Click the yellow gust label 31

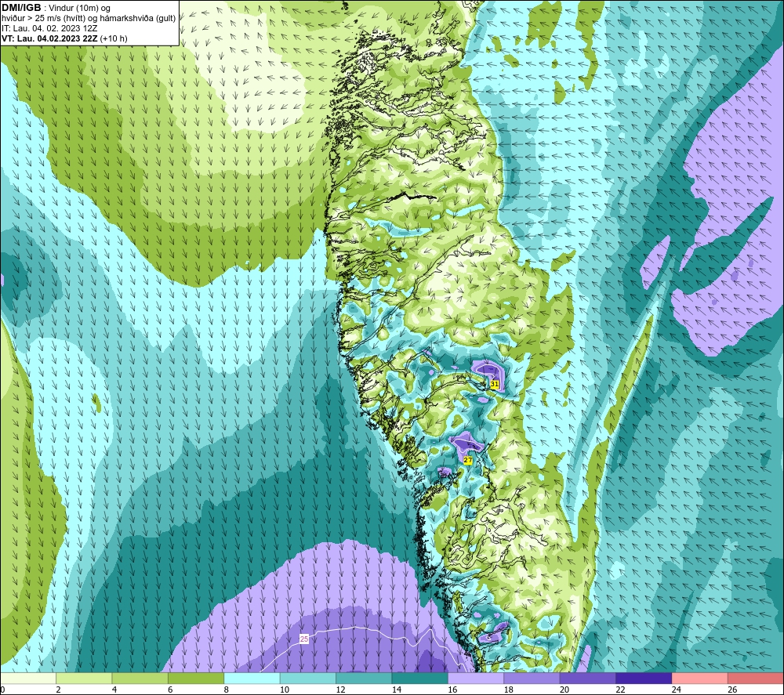point(495,384)
